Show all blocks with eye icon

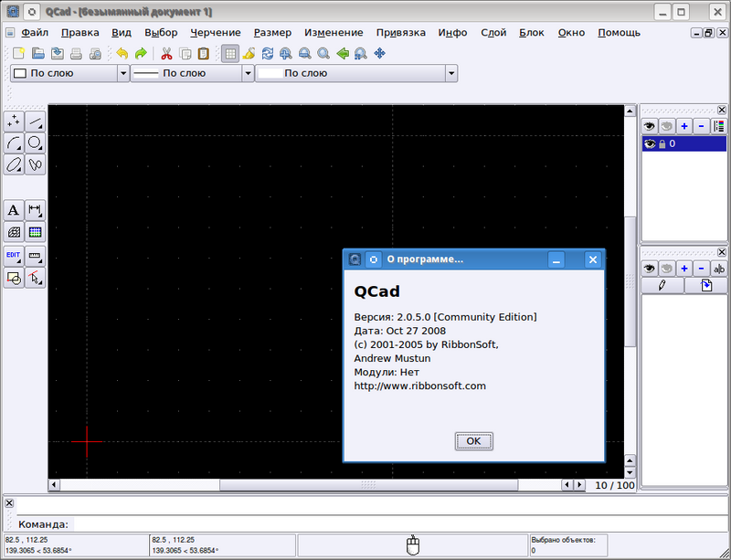[x=650, y=269]
